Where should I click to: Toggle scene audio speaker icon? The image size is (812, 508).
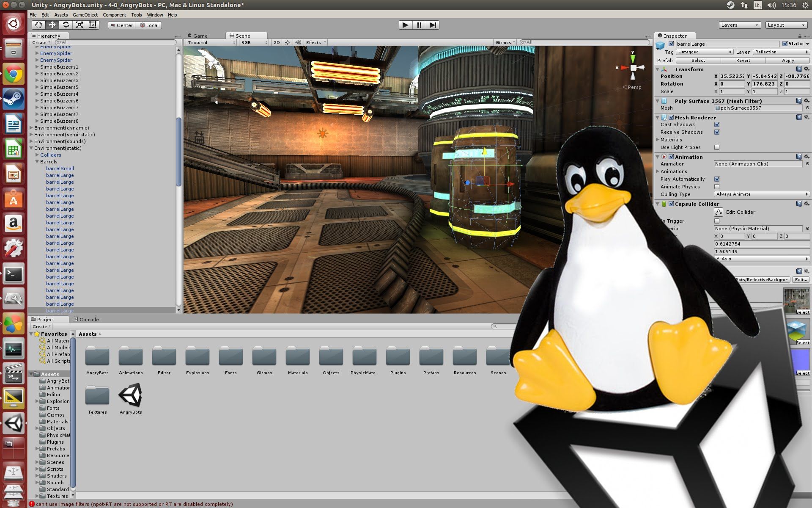298,42
